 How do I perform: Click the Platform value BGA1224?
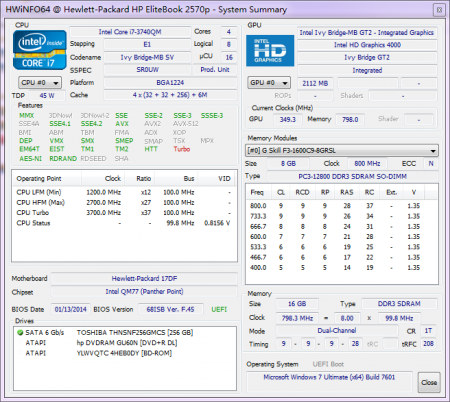pos(170,82)
